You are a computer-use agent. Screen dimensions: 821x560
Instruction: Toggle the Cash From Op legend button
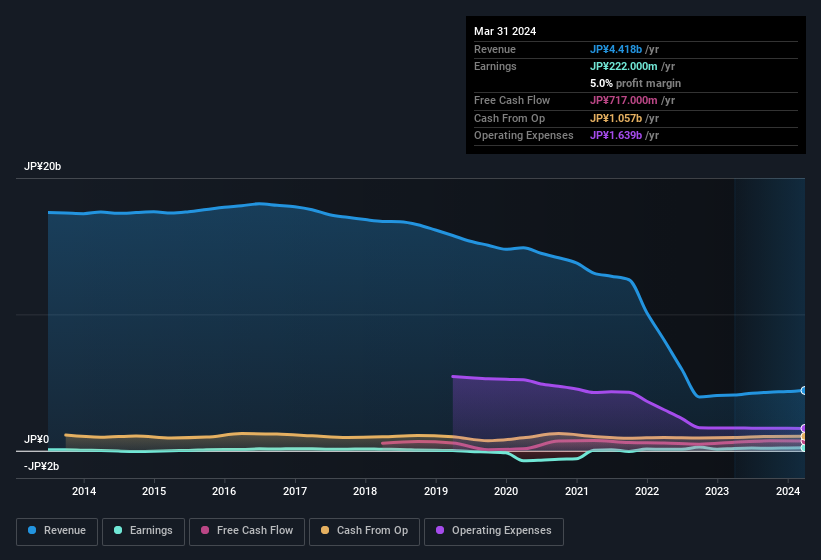pyautogui.click(x=364, y=531)
